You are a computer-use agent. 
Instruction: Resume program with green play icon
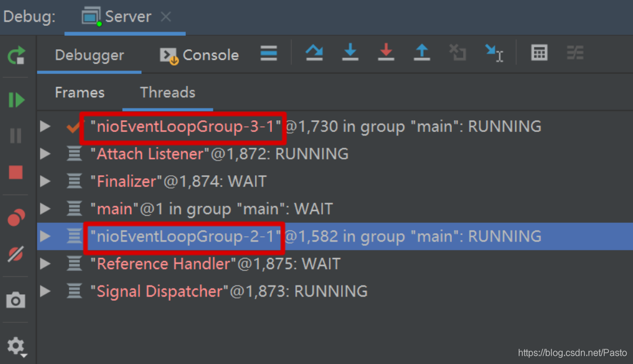(16, 100)
